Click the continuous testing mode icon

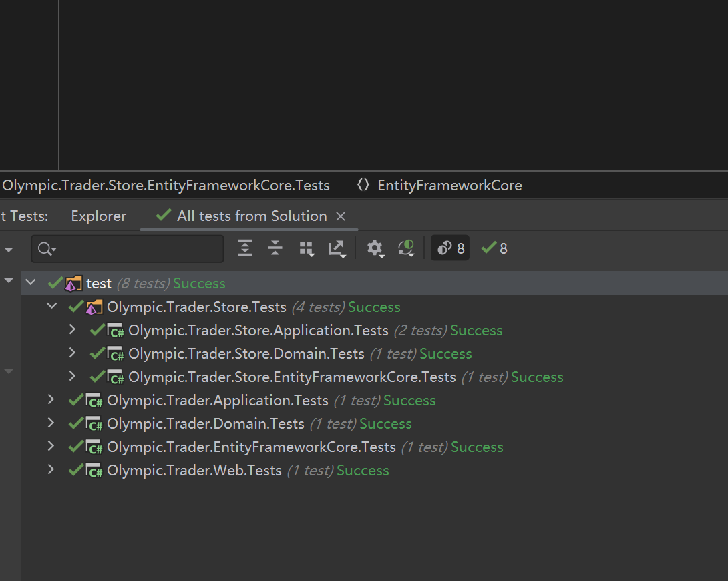(406, 249)
